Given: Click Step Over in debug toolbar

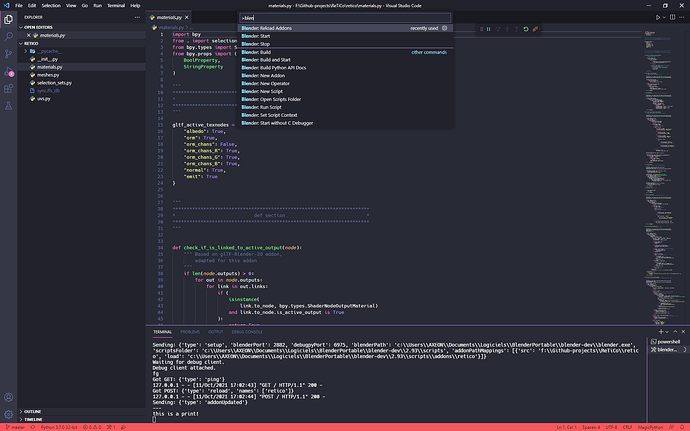Looking at the screenshot, I should [x=498, y=29].
